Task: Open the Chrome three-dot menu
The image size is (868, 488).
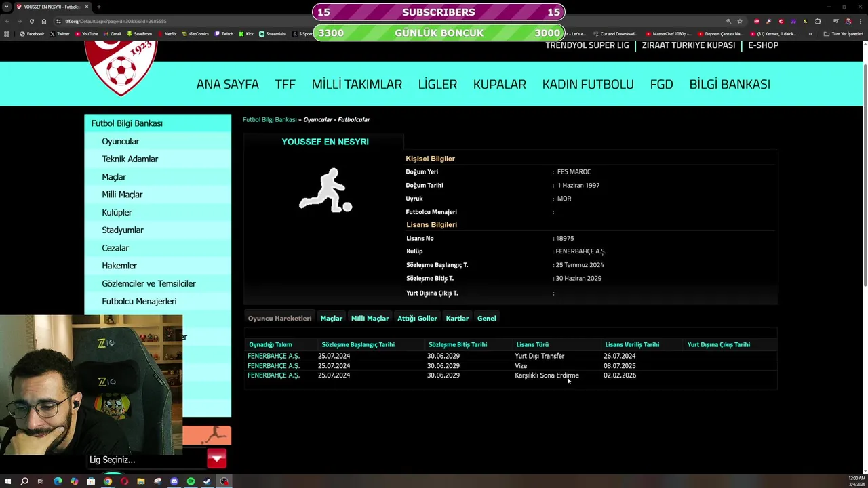Action: 860,21
